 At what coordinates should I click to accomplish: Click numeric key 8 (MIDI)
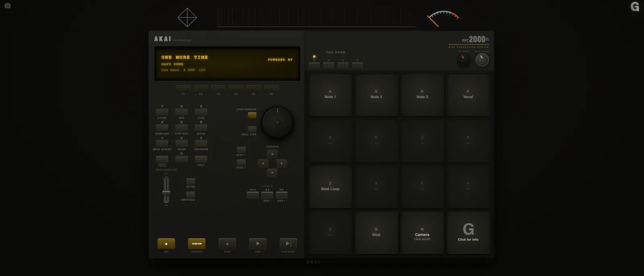182,112
